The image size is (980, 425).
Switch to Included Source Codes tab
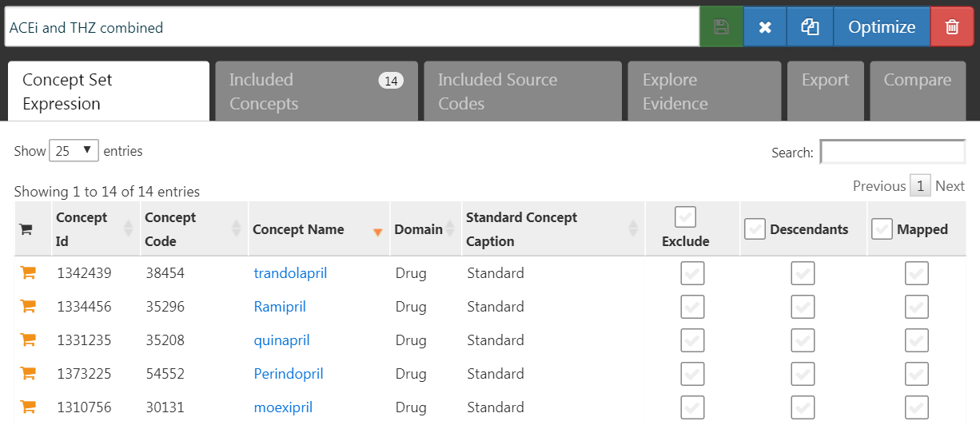point(523,91)
